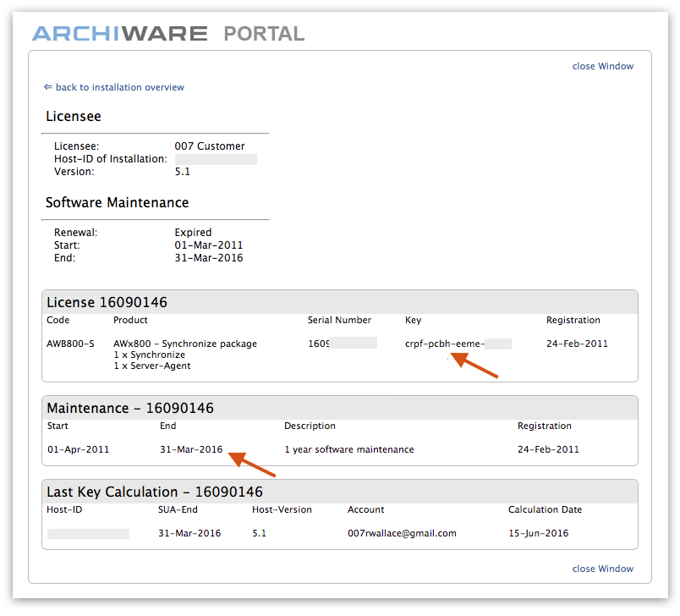Click the maintenance start date 01-Apr-2011
The width and height of the screenshot is (680, 616).
[x=78, y=449]
